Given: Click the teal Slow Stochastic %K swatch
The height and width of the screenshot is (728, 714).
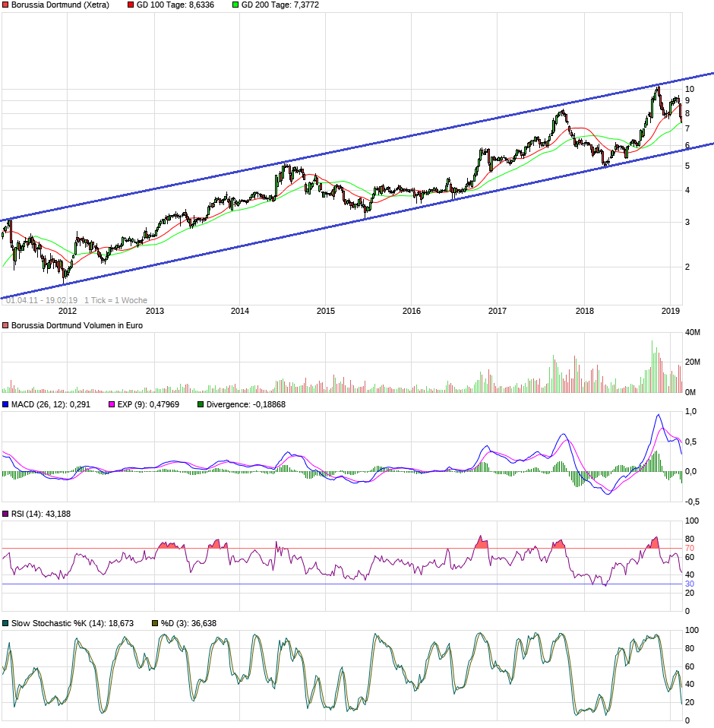Looking at the screenshot, I should [x=5, y=623].
